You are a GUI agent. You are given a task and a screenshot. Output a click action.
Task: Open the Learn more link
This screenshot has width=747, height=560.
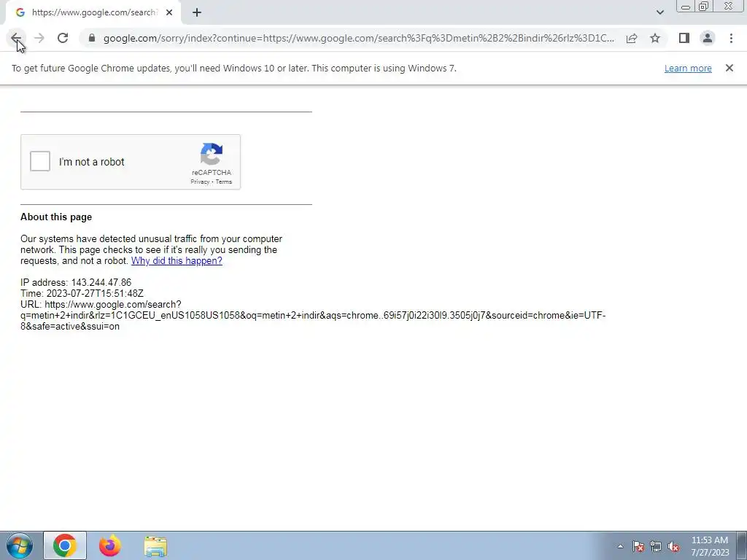tap(688, 68)
